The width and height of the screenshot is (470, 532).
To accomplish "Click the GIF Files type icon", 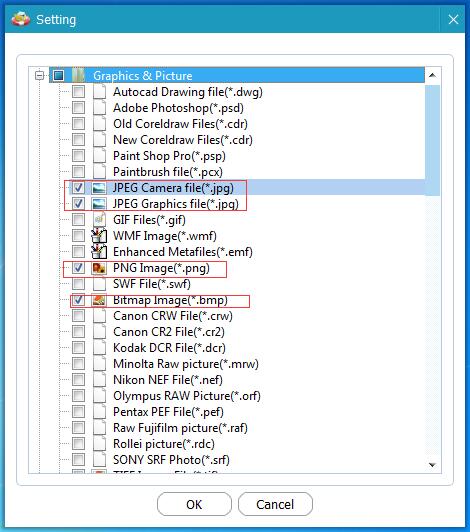I will point(99,220).
